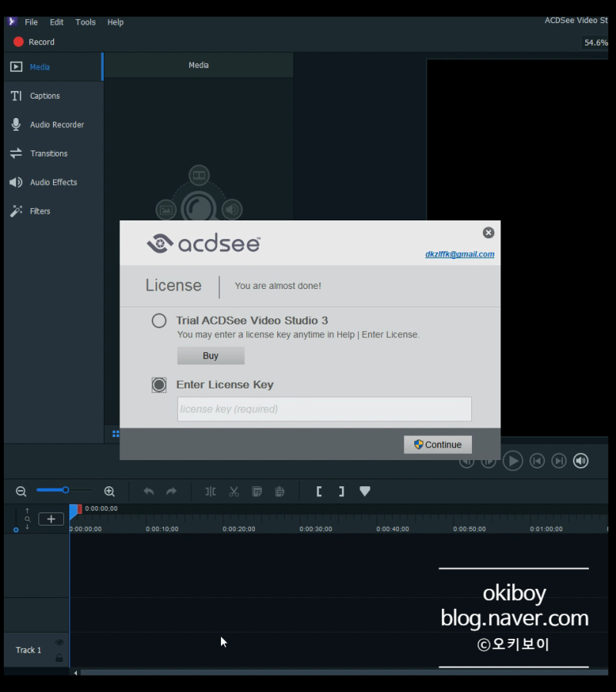The width and height of the screenshot is (616, 692).
Task: Toggle Track 1 lock icon
Action: [59, 658]
